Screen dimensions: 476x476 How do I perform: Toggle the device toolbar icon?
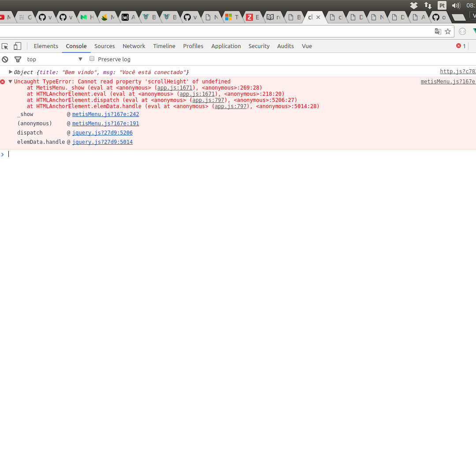point(17,46)
